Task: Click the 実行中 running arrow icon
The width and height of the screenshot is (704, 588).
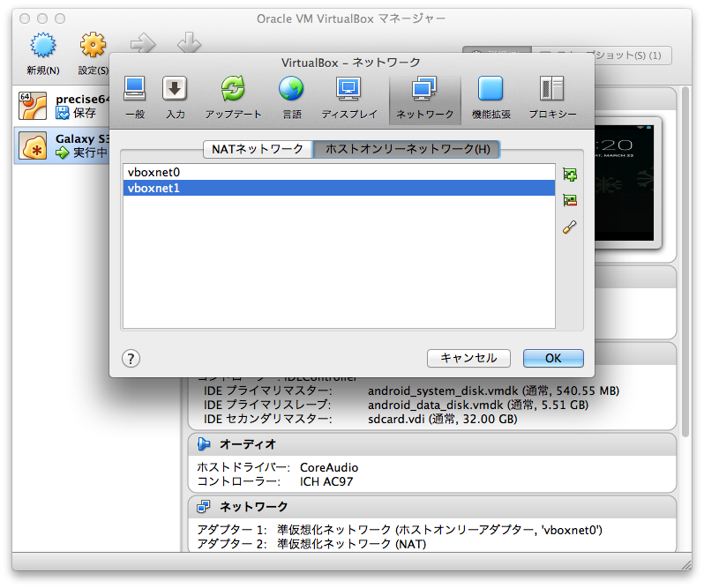Action: pos(63,153)
